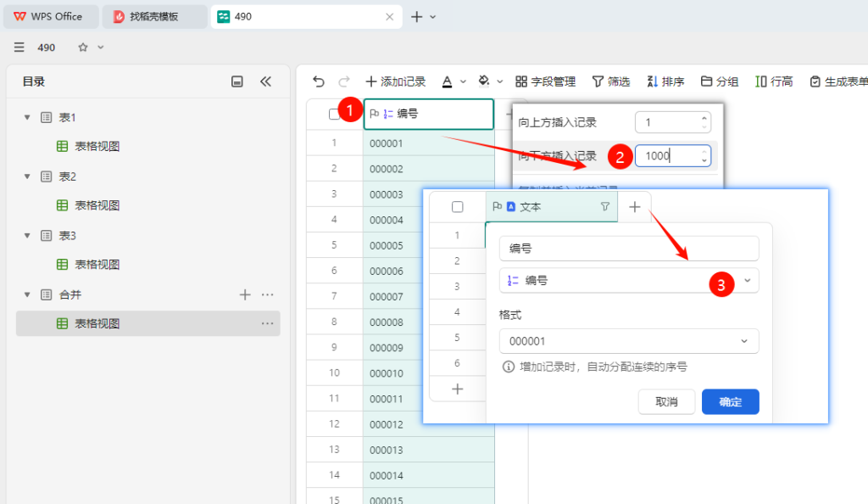Add a row below row 6
The width and height of the screenshot is (868, 504).
click(x=457, y=389)
